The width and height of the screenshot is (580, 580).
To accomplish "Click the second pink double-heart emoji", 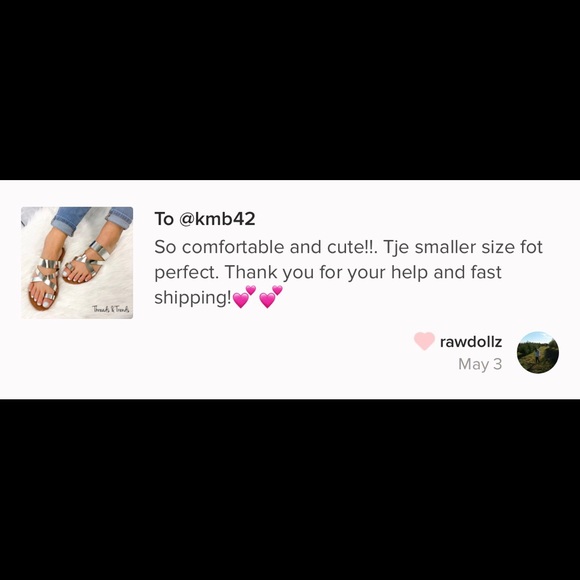I will point(271,297).
